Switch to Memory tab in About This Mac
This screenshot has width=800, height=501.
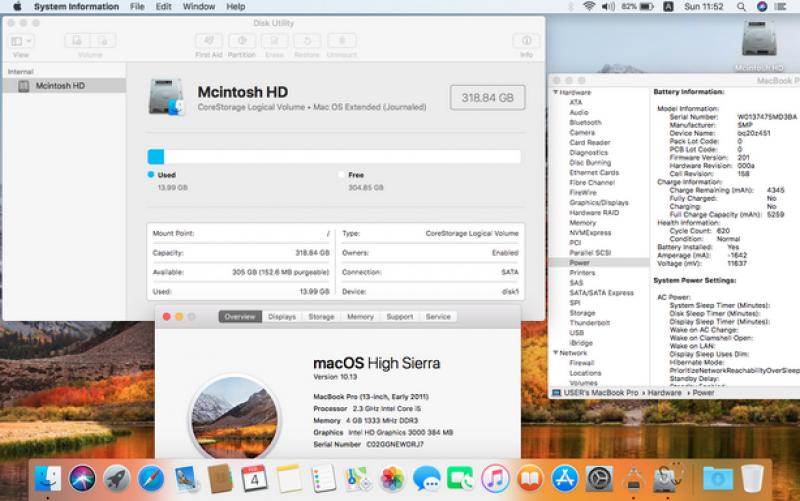[x=360, y=317]
